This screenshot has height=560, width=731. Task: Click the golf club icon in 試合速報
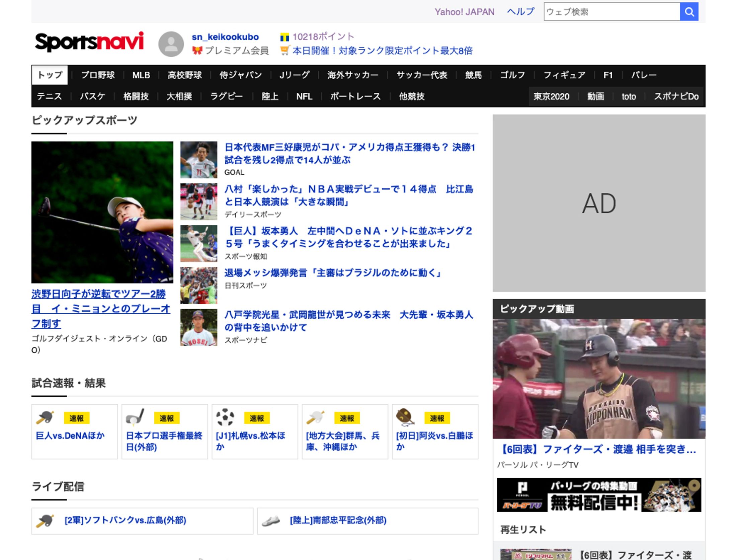click(x=135, y=417)
